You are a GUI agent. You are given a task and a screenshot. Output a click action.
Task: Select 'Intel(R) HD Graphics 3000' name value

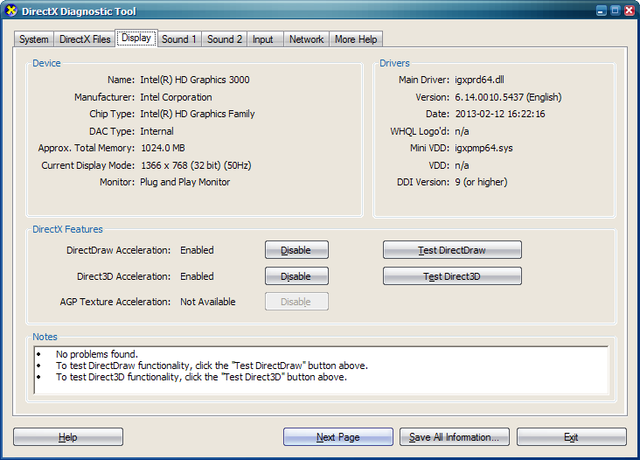195,80
